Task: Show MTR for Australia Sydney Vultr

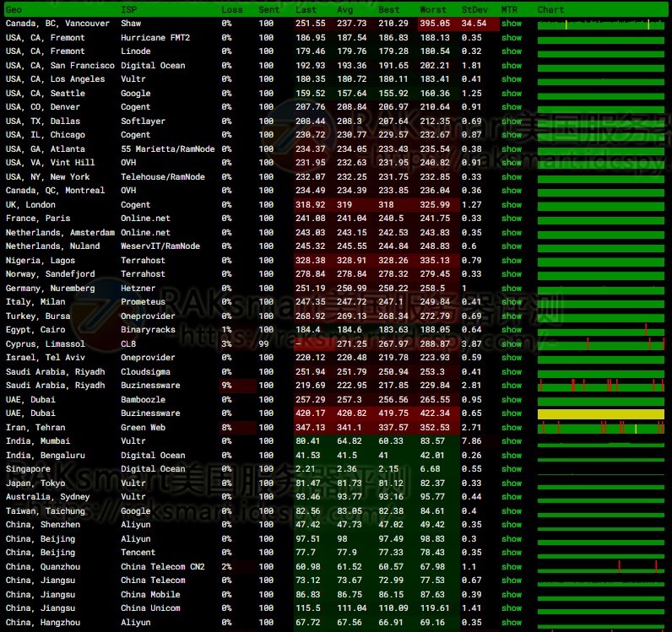Action: 512,497
